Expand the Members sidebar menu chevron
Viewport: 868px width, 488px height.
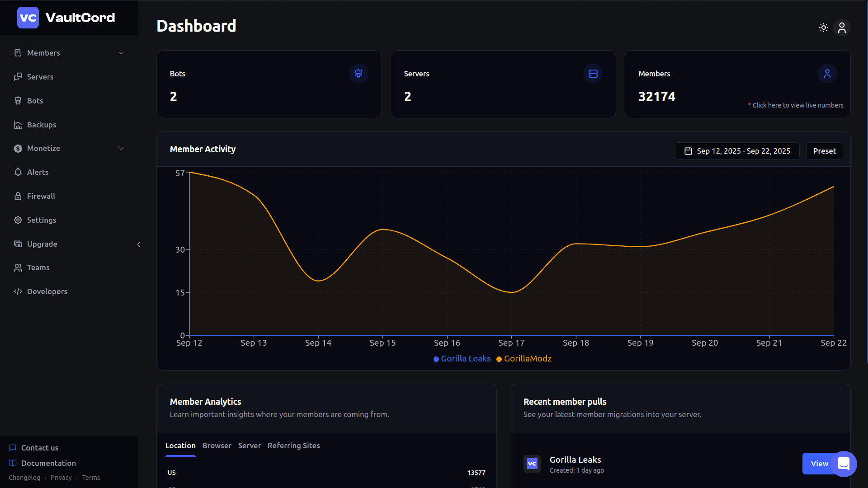tap(121, 53)
